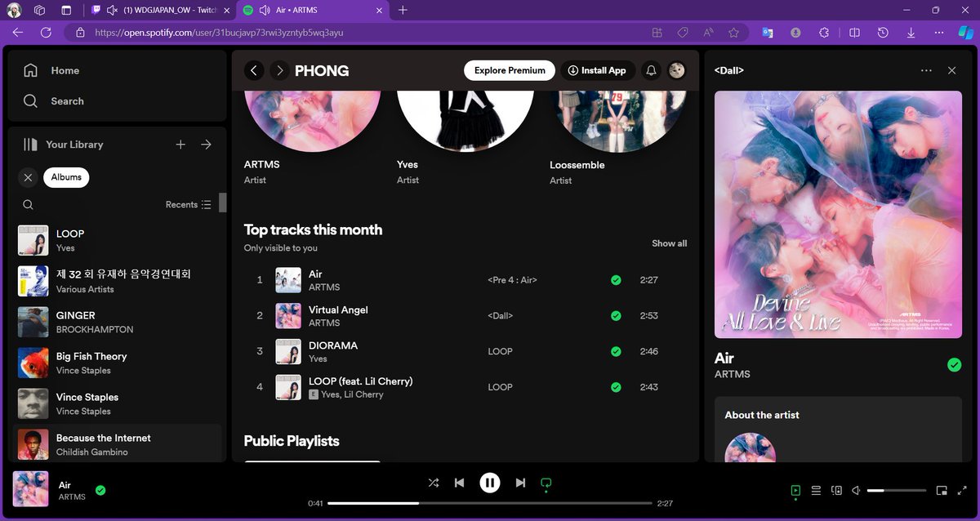This screenshot has width=980, height=521.
Task: Open ARTMS artist link in player bar
Action: click(x=72, y=497)
